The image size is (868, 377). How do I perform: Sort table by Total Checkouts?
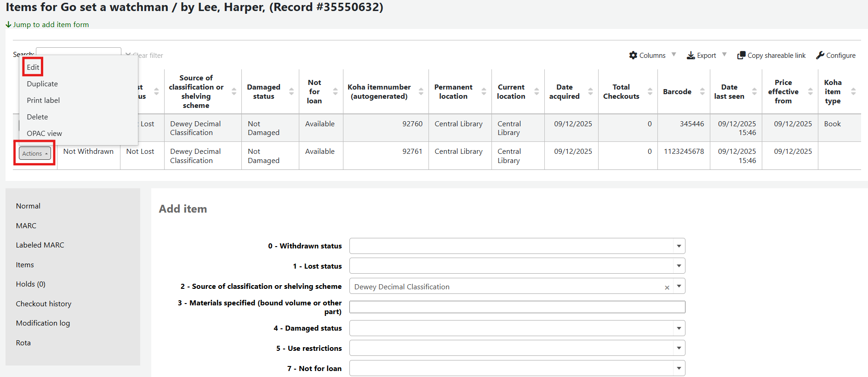(x=650, y=92)
